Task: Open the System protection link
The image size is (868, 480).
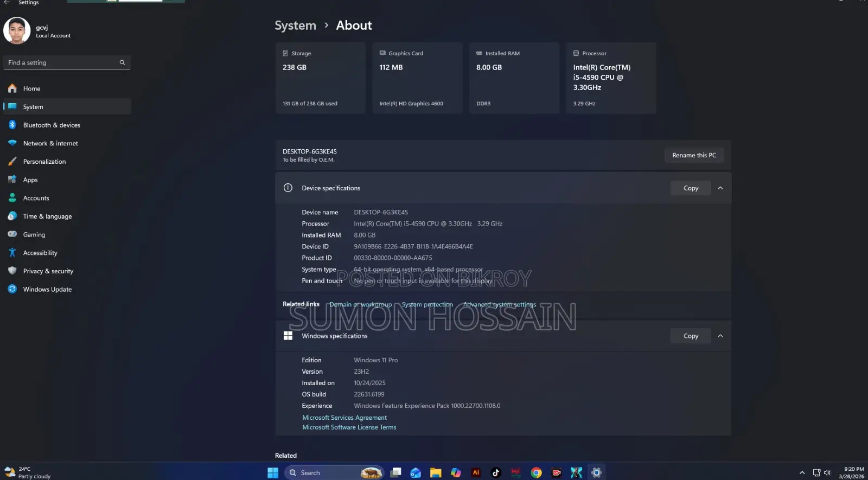Action: coord(427,304)
